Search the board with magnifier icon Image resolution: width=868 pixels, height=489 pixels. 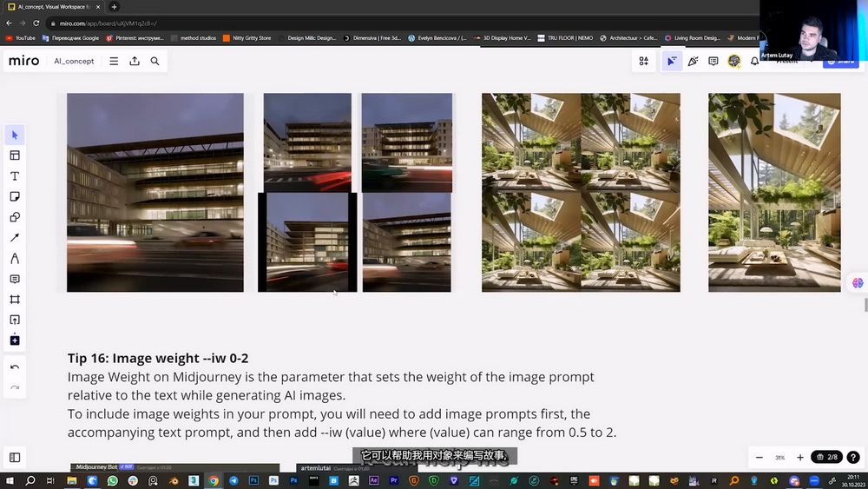tap(155, 61)
